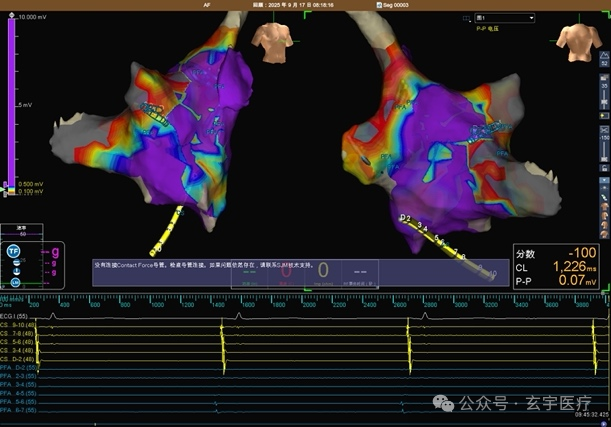Click the blue TF contact force icon
Viewport: 611px width, 427px height.
(x=13, y=251)
